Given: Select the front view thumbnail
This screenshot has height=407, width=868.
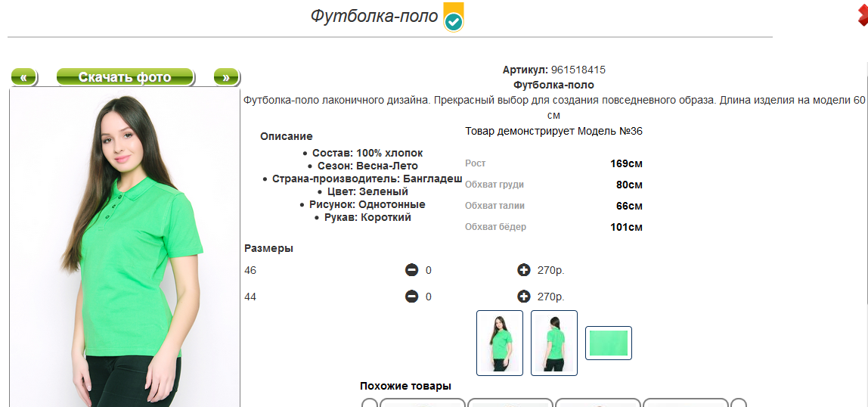Looking at the screenshot, I should pos(499,343).
